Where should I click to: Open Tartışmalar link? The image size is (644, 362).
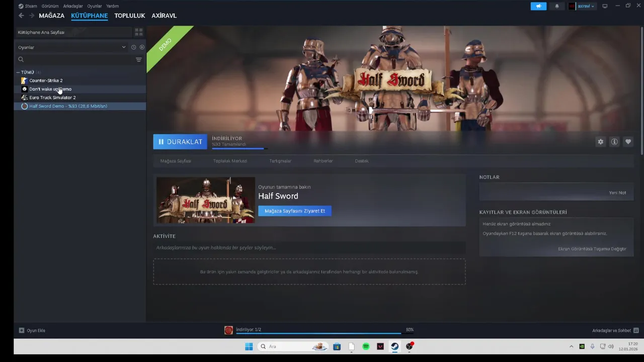coord(280,161)
